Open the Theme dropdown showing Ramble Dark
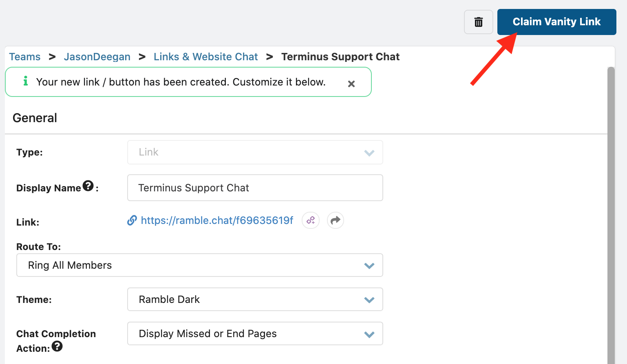 coord(255,299)
